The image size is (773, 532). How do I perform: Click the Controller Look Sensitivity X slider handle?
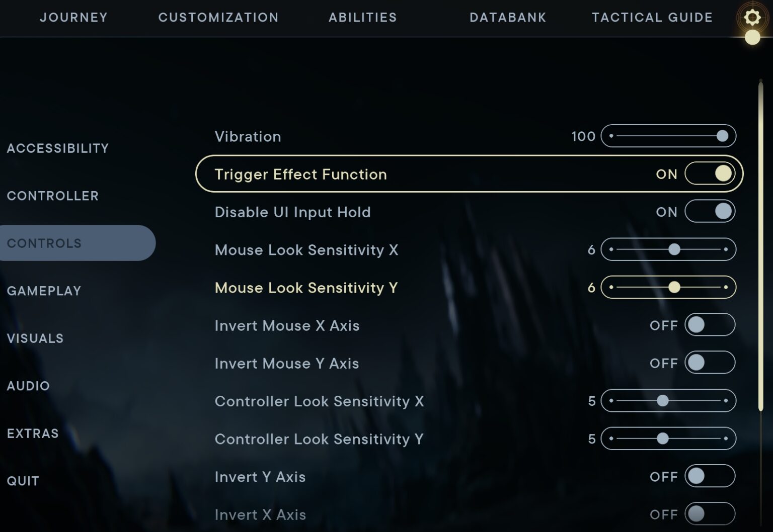click(x=662, y=401)
